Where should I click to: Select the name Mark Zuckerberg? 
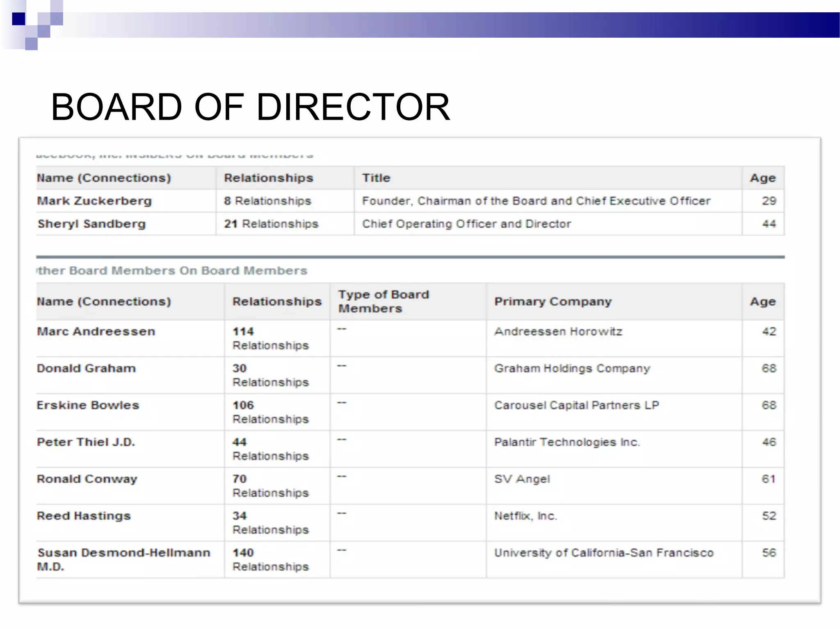pos(94,201)
